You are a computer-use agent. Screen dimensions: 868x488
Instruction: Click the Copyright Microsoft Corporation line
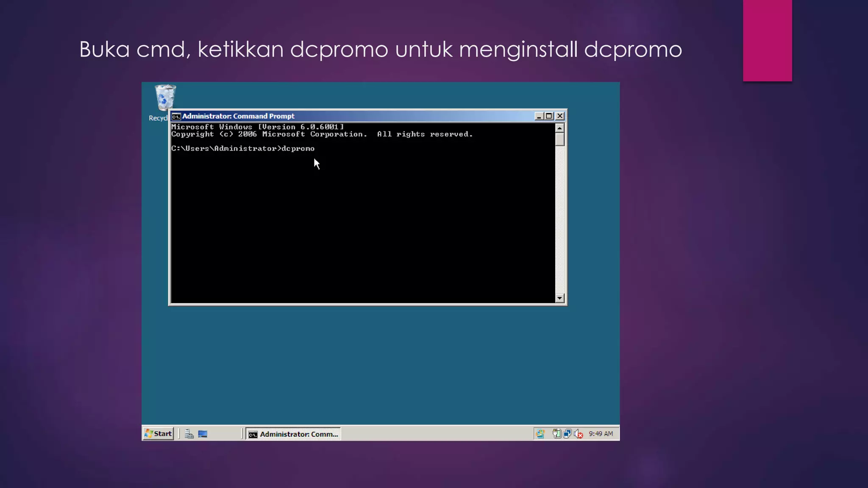[x=322, y=134]
